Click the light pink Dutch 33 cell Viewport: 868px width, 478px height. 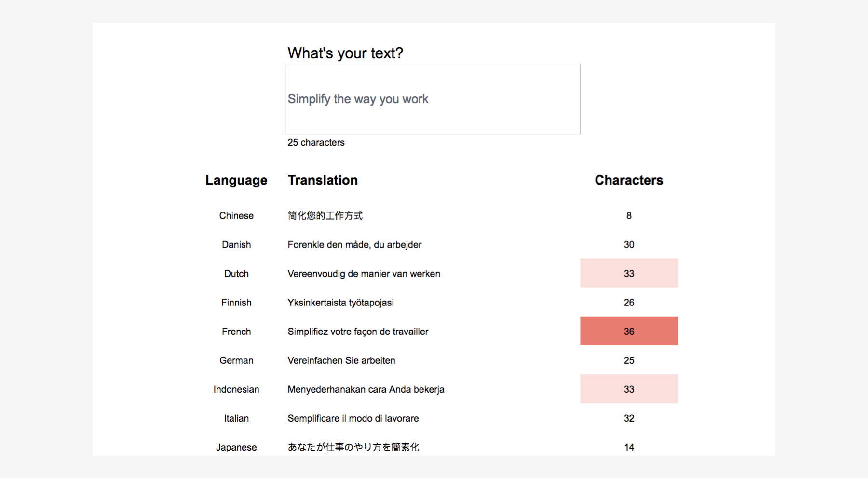[x=629, y=274]
